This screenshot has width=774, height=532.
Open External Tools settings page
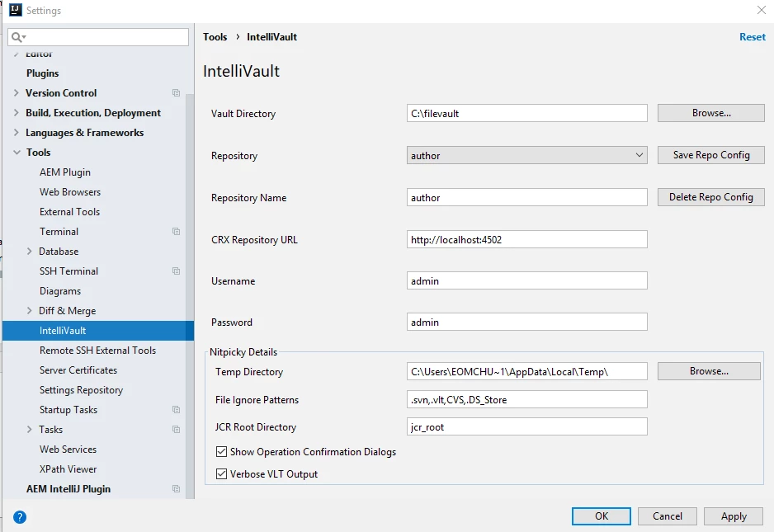69,212
